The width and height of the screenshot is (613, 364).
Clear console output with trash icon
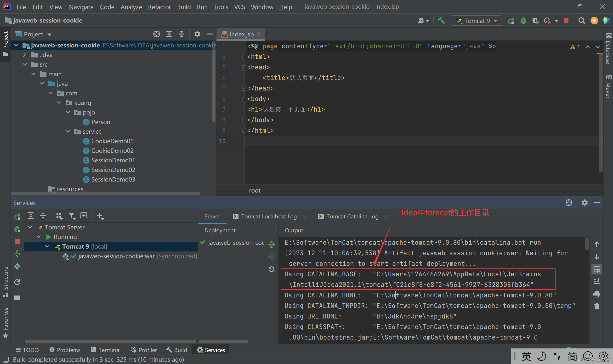pos(597,306)
